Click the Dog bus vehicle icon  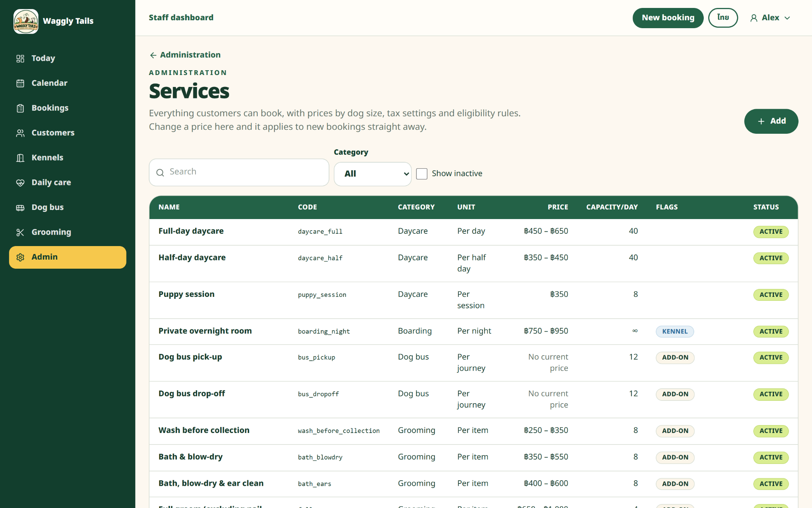(x=20, y=208)
